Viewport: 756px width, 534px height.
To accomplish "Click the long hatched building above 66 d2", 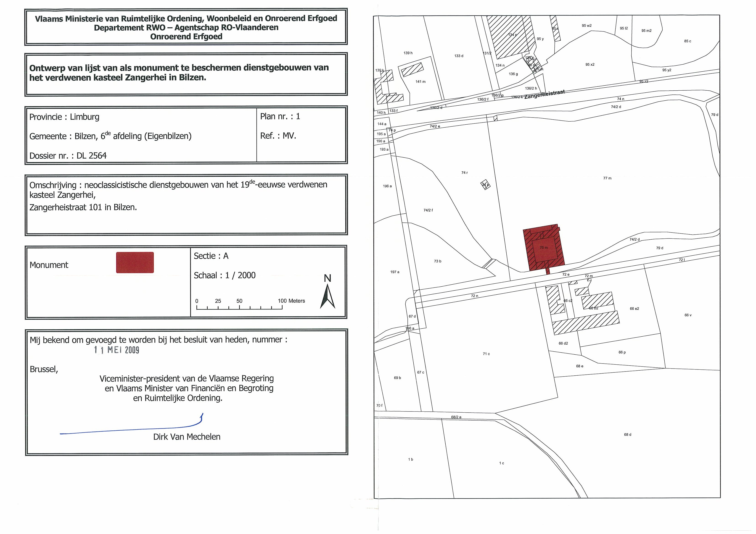I will 585,323.
